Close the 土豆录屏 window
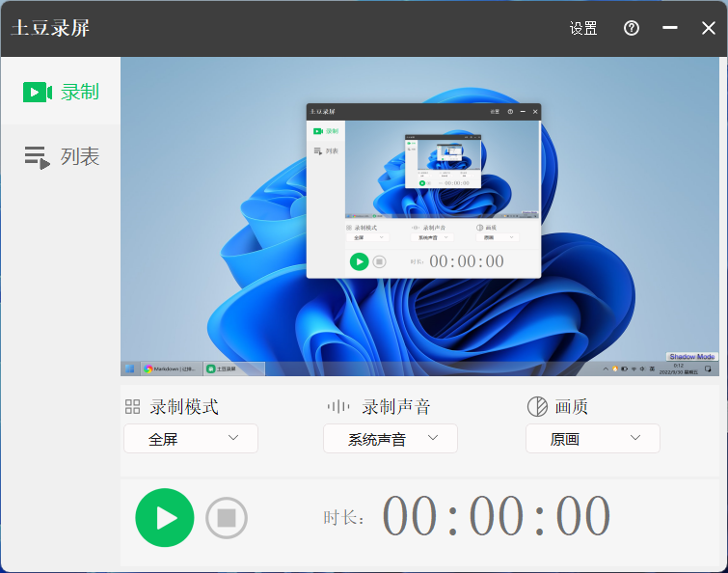 tap(709, 28)
